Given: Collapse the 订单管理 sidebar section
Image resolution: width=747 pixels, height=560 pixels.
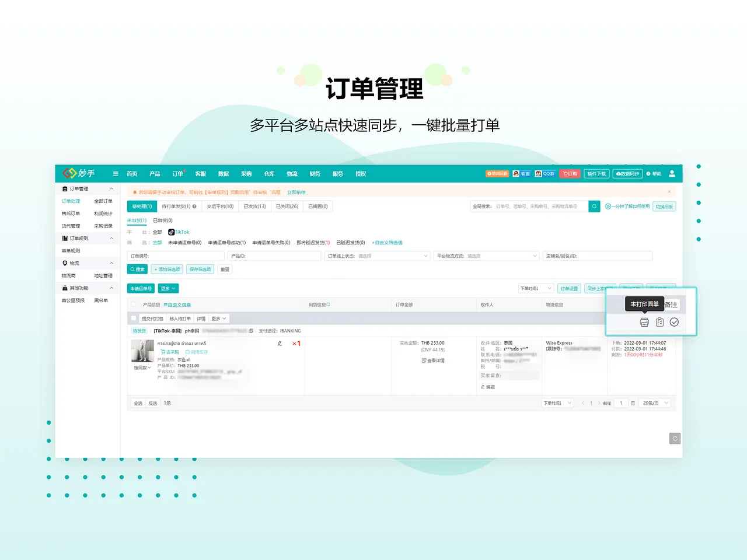Looking at the screenshot, I should coord(111,188).
